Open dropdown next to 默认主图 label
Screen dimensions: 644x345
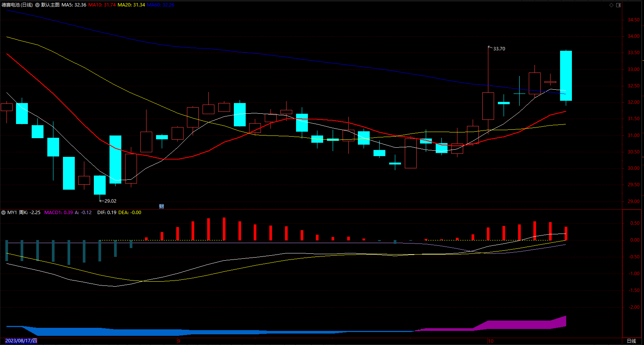pos(37,5)
